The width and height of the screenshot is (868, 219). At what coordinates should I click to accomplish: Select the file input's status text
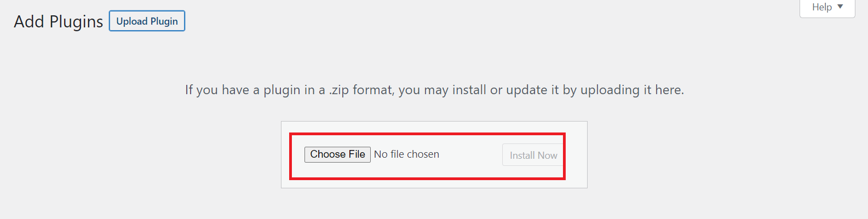[x=406, y=154]
